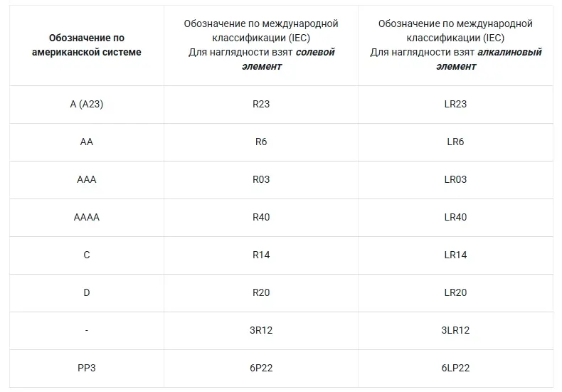Click the LR14 cell
Screen dimensions: 562x392
[x=455, y=255]
